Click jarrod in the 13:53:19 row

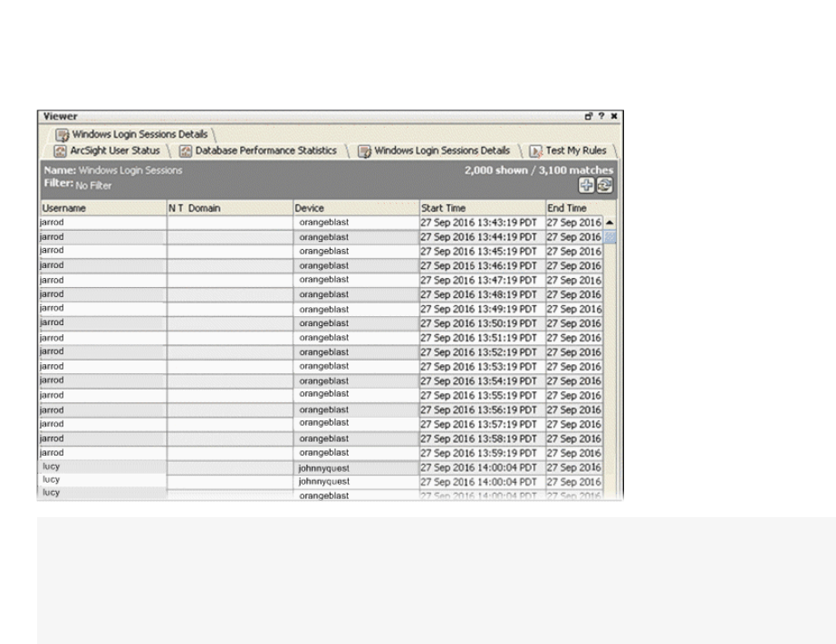point(52,366)
